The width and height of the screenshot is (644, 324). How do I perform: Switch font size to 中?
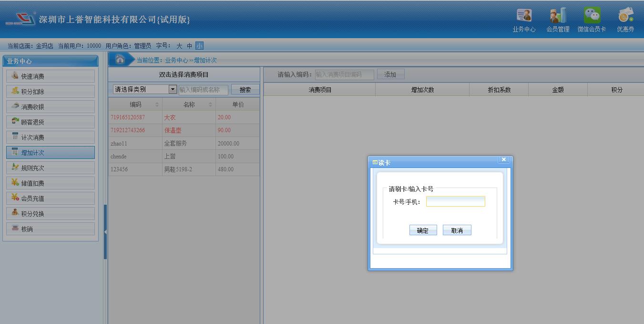pyautogui.click(x=189, y=46)
